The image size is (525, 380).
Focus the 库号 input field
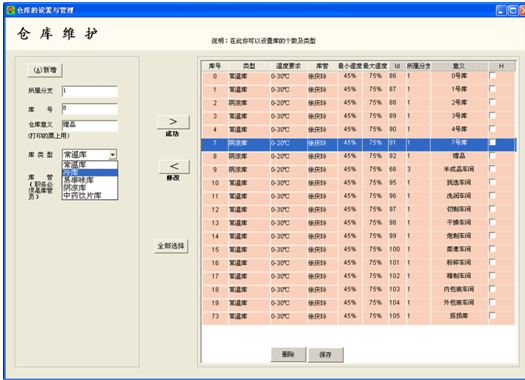coord(90,109)
